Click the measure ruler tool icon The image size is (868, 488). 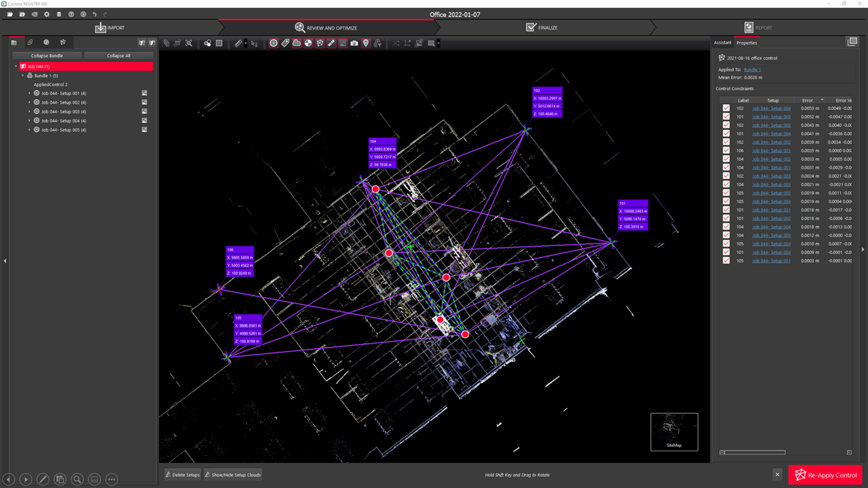coord(238,43)
